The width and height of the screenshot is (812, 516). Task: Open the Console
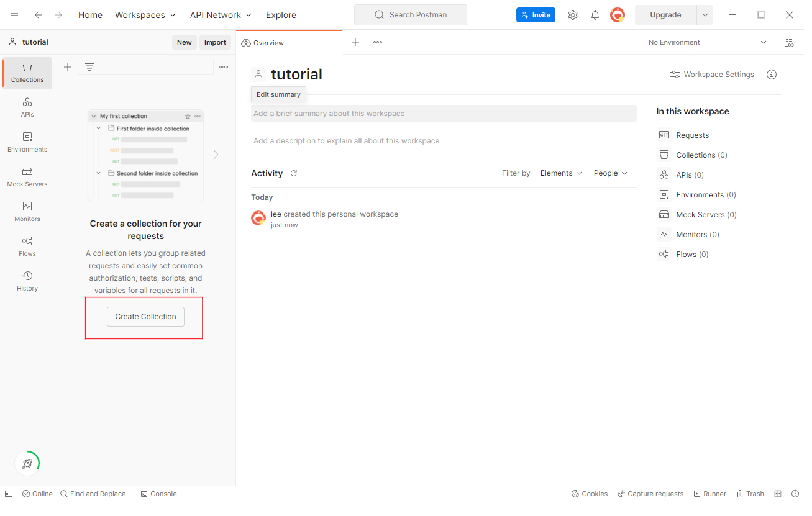coord(158,494)
